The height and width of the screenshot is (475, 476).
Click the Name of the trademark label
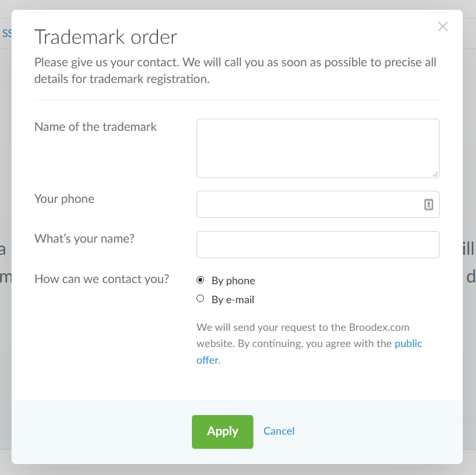96,127
